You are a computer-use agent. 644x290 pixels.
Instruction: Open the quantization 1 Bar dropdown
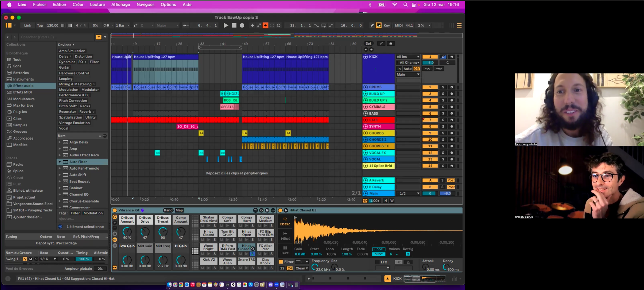[x=123, y=25]
